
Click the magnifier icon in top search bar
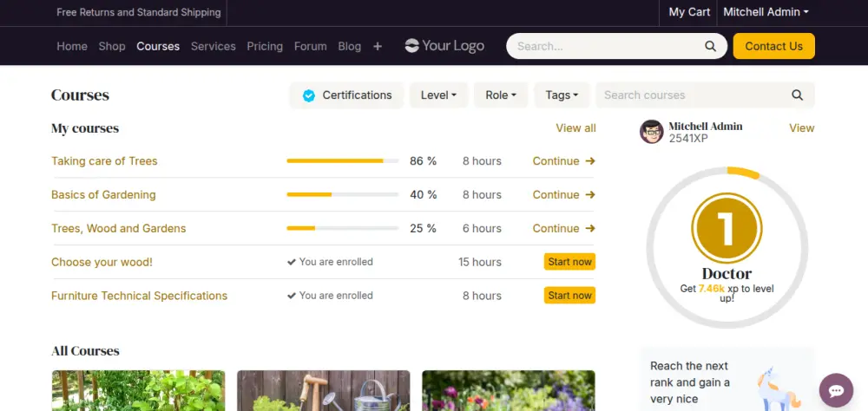710,47
